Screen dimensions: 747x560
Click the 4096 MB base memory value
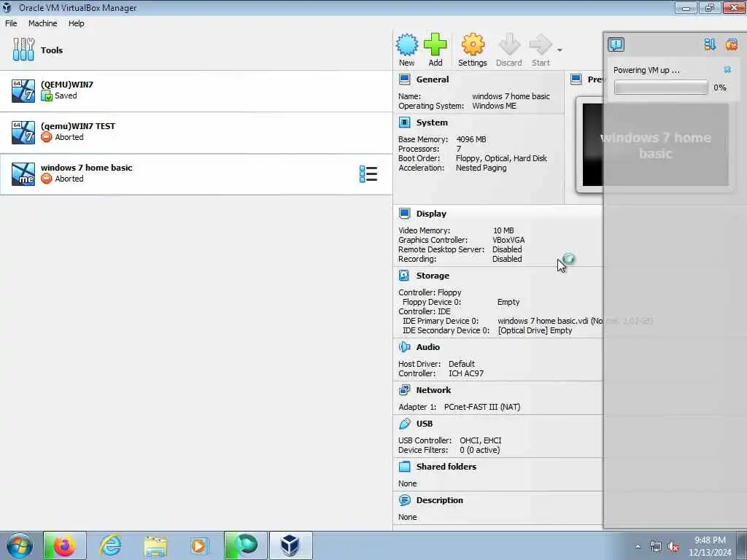[x=471, y=139]
